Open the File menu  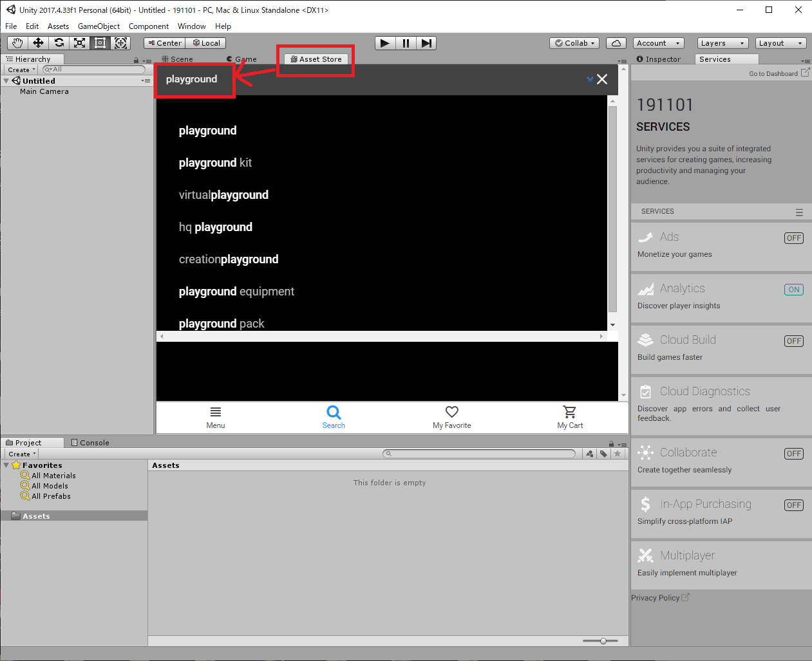click(11, 26)
